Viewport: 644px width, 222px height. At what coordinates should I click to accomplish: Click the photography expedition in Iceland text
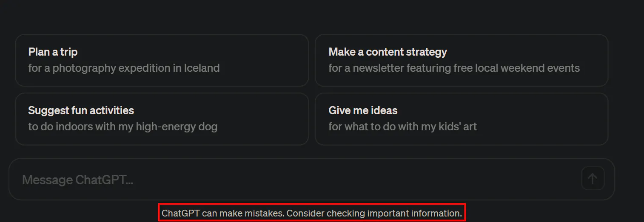[124, 68]
